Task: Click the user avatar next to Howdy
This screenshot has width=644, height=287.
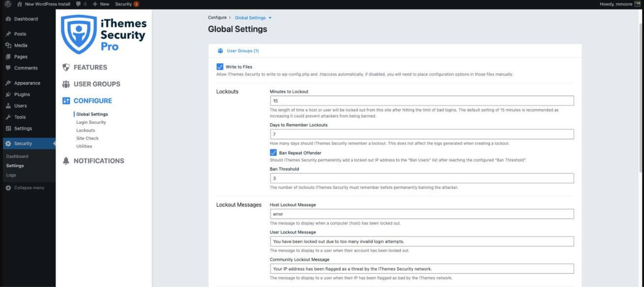Action: (x=637, y=4)
